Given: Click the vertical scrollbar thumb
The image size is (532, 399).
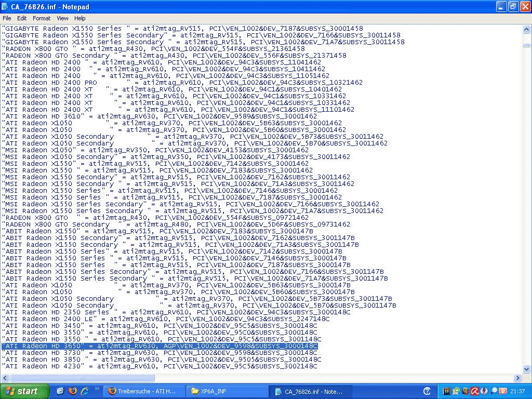Looking at the screenshot, I should (x=526, y=45).
